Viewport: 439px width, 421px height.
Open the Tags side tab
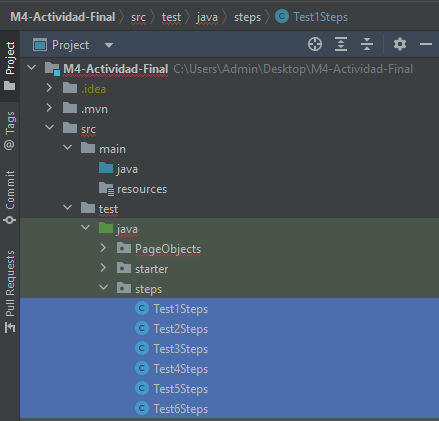click(10, 131)
